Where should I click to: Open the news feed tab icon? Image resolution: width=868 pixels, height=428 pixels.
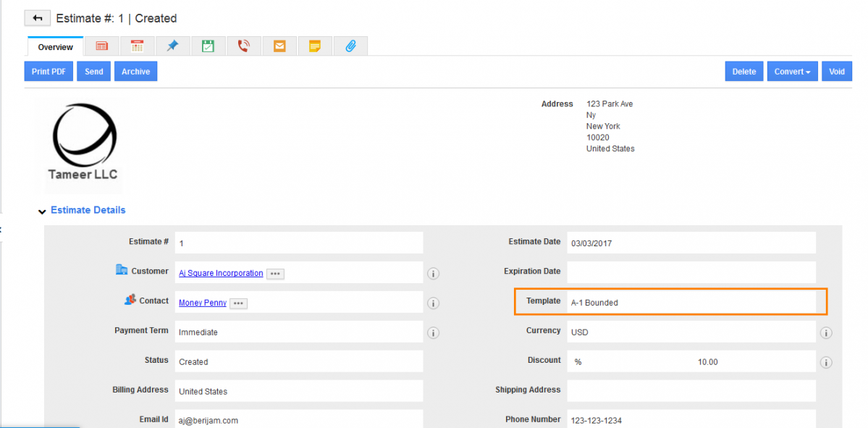(x=102, y=46)
